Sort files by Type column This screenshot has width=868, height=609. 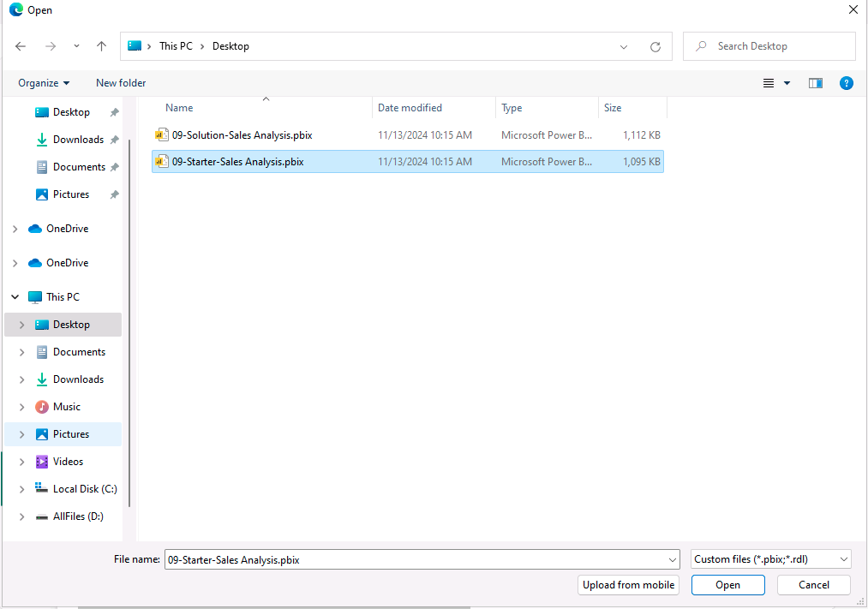click(512, 108)
